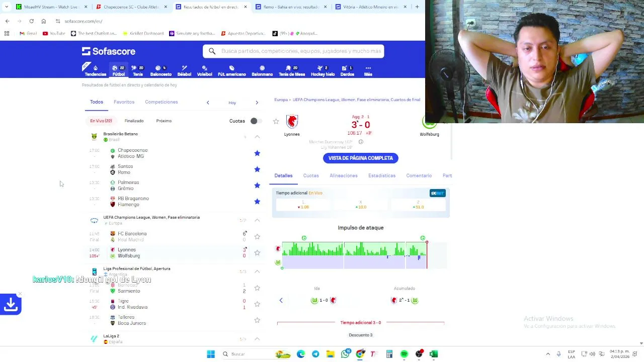The image size is (644, 362).
Task: Open Microsoft Edge from the taskbar
Action: point(301,354)
